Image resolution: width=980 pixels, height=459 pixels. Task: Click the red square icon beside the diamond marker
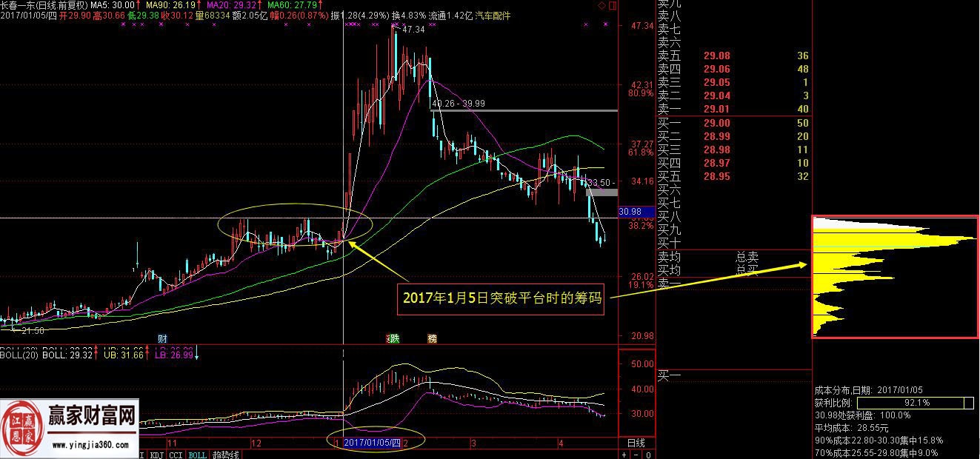613,6
